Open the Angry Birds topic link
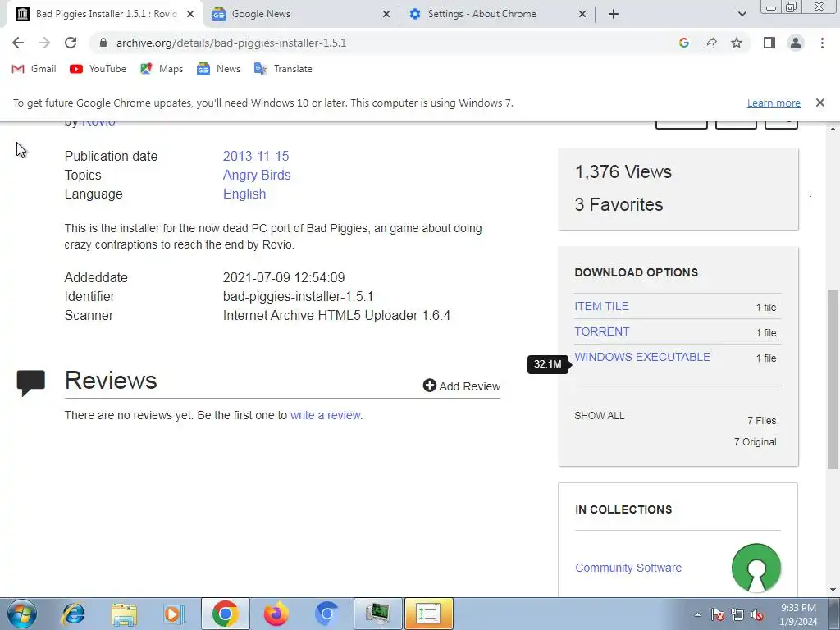The width and height of the screenshot is (840, 630). click(x=257, y=176)
